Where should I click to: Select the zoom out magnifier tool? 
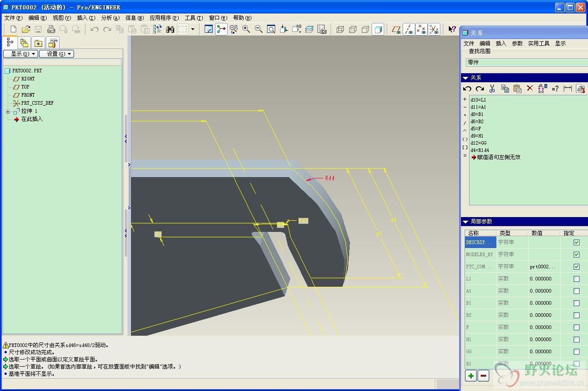point(259,29)
